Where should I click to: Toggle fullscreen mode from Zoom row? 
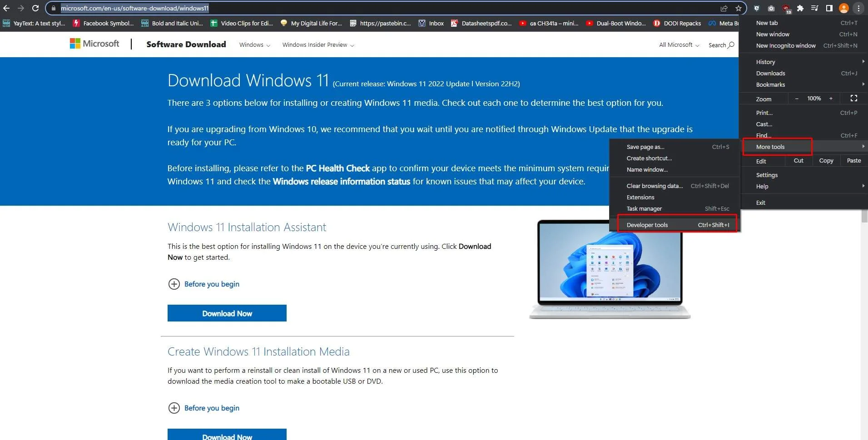tap(854, 99)
